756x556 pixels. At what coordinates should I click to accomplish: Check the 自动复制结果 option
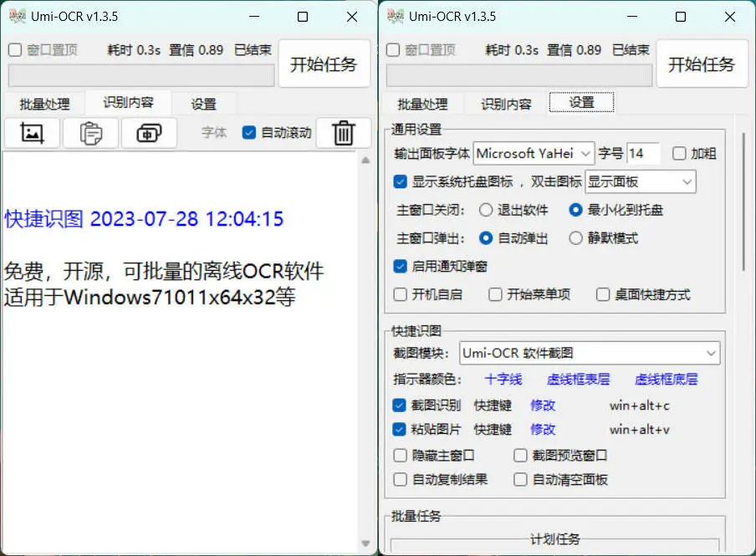tap(400, 479)
